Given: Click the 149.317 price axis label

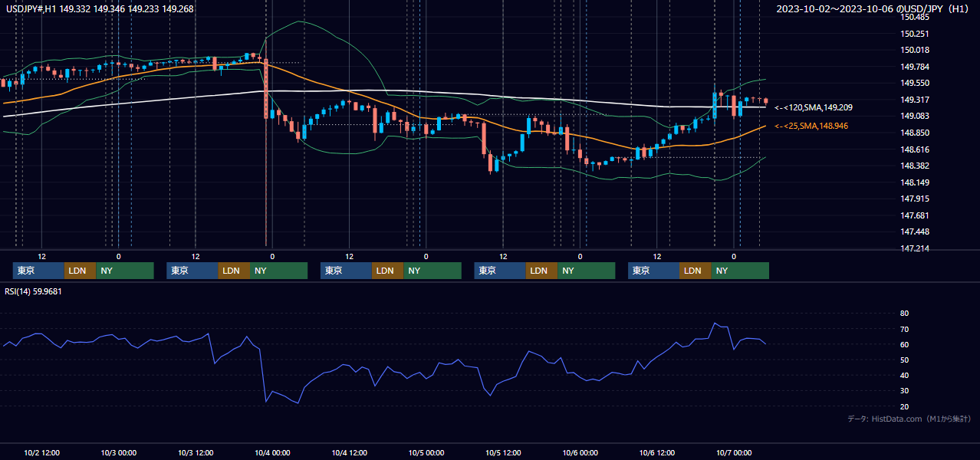Looking at the screenshot, I should tap(916, 100).
